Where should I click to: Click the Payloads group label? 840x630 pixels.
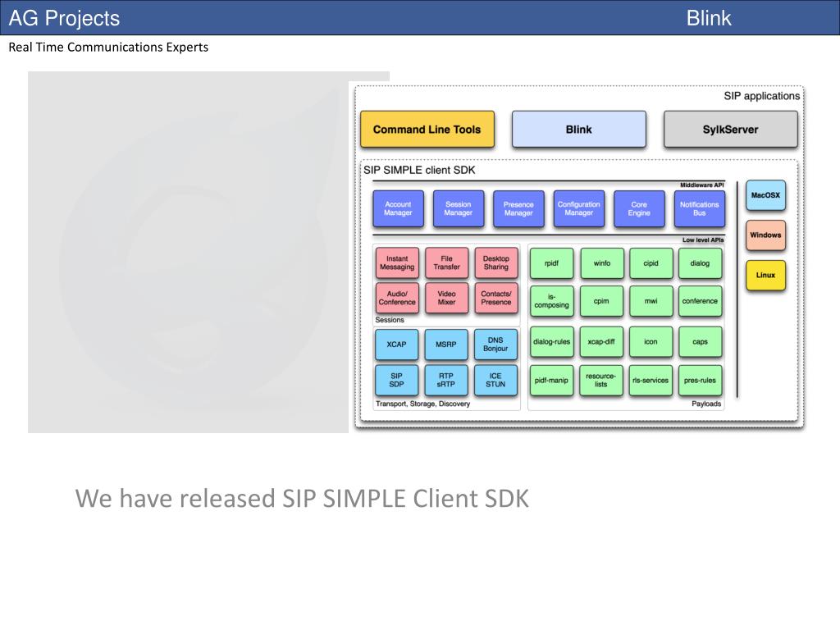point(706,404)
